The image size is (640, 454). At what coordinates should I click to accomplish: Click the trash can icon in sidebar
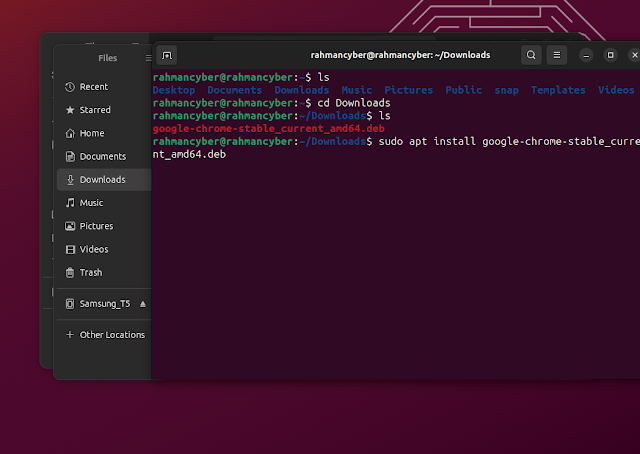[70, 272]
